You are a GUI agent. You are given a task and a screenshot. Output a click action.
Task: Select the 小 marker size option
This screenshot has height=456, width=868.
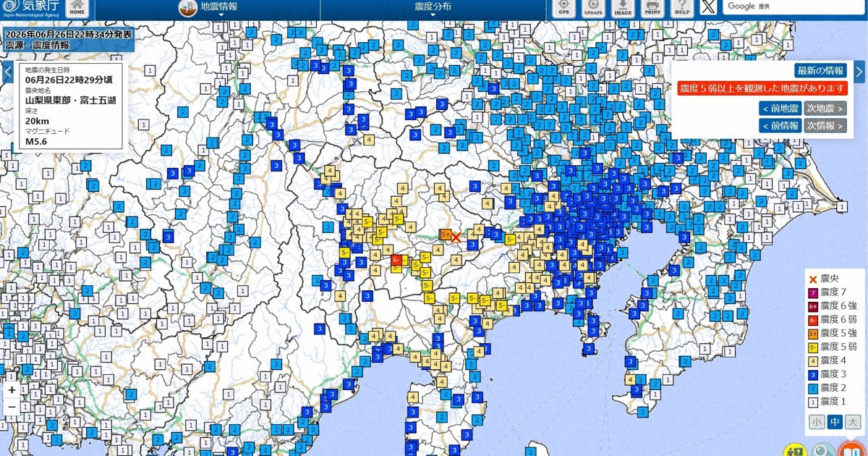[x=817, y=423]
